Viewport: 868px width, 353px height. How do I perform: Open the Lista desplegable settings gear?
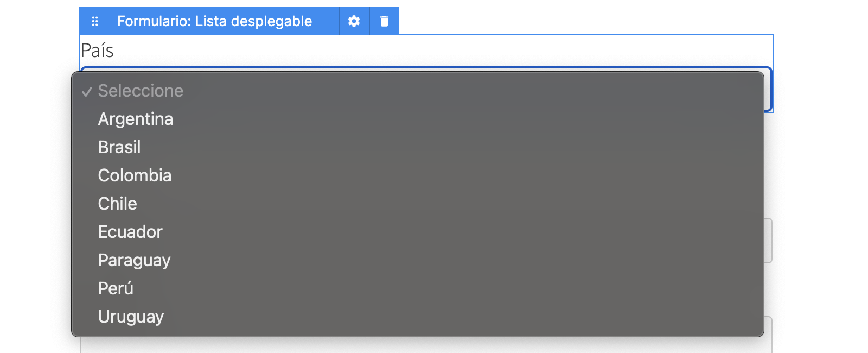pyautogui.click(x=354, y=21)
